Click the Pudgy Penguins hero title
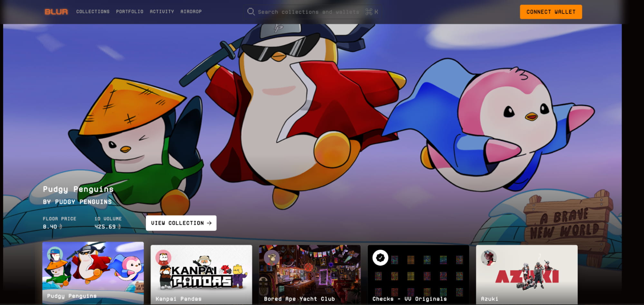Image resolution: width=644 pixels, height=305 pixels. [78, 189]
